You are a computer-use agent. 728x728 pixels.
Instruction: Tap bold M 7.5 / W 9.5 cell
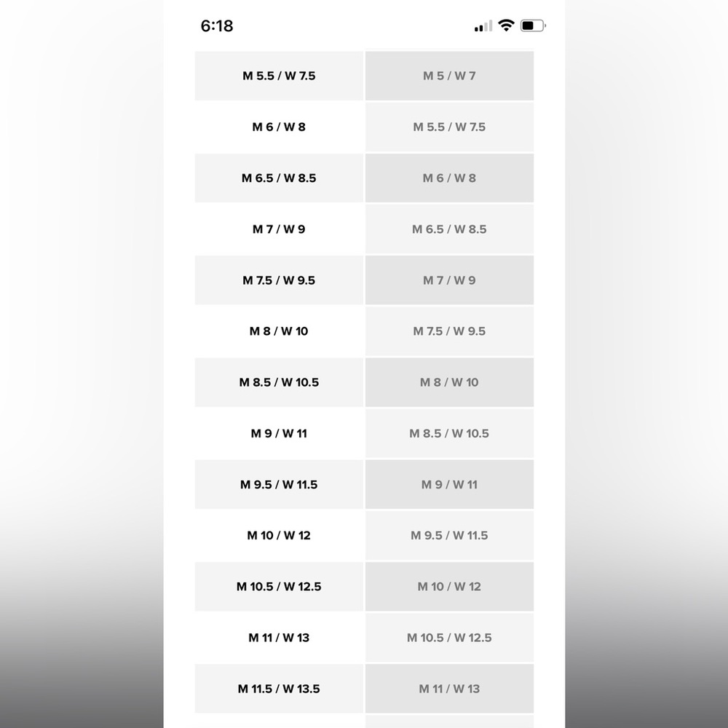pos(279,280)
